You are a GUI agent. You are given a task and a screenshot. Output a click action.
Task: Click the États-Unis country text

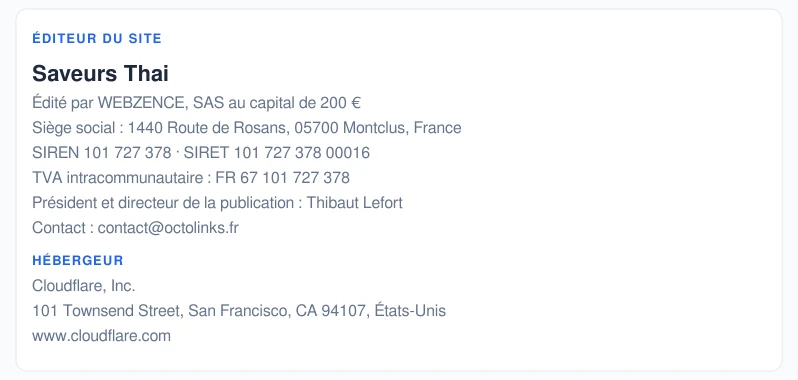click(x=410, y=311)
